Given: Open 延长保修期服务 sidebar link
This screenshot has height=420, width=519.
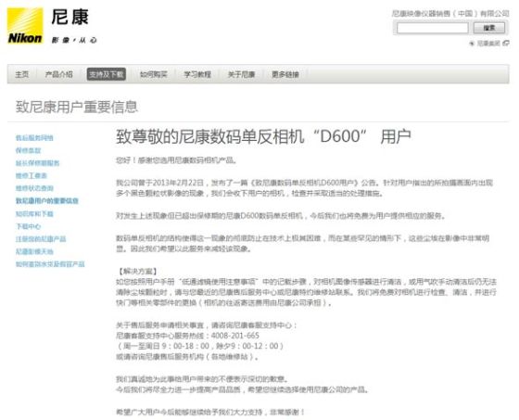Looking at the screenshot, I should point(37,163).
